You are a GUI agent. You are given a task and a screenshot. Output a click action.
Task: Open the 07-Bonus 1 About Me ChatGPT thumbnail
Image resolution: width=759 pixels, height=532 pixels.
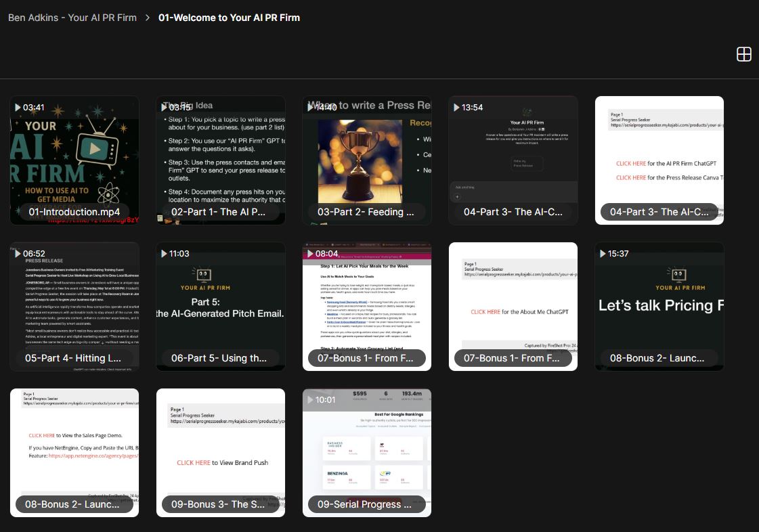click(513, 307)
